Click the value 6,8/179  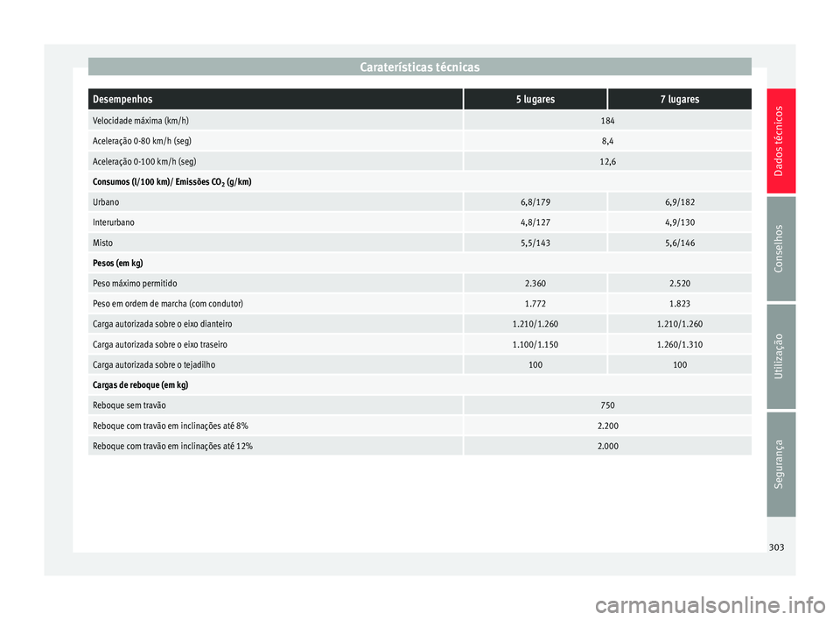pos(535,202)
